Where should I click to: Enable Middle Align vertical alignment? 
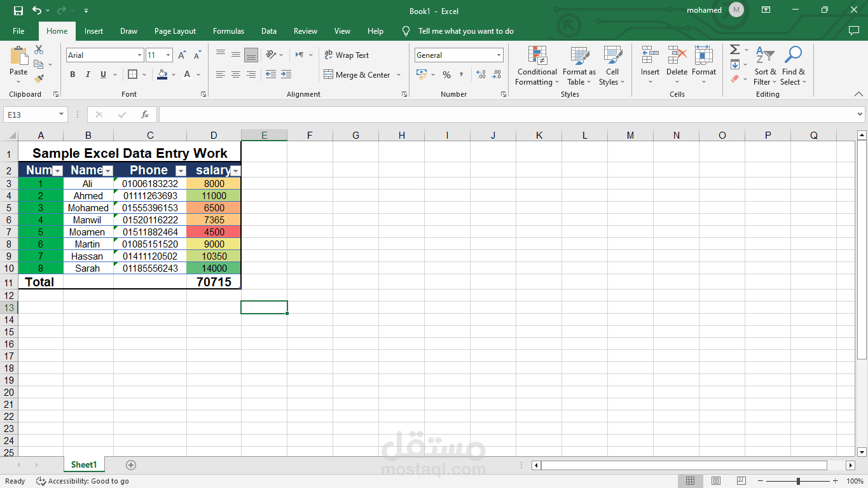236,55
